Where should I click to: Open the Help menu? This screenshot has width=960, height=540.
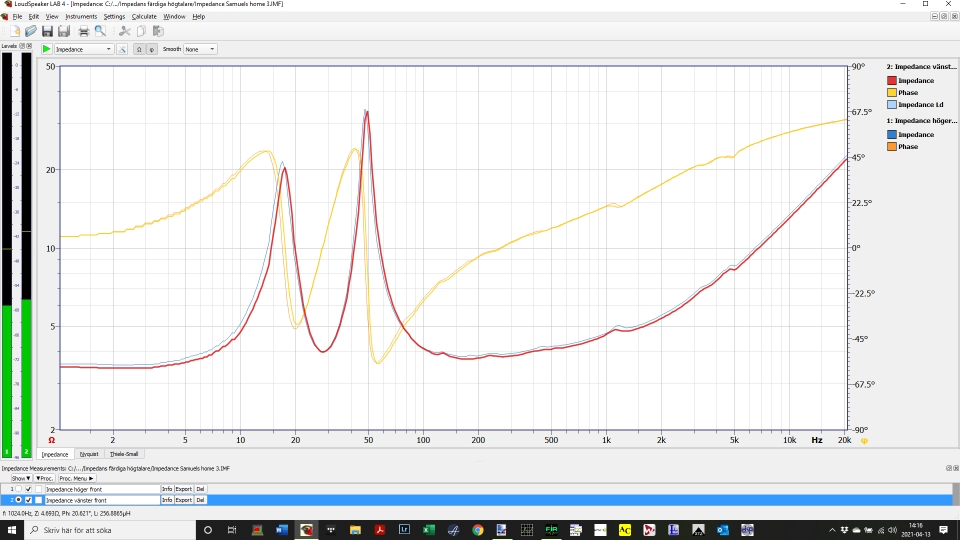coord(198,17)
